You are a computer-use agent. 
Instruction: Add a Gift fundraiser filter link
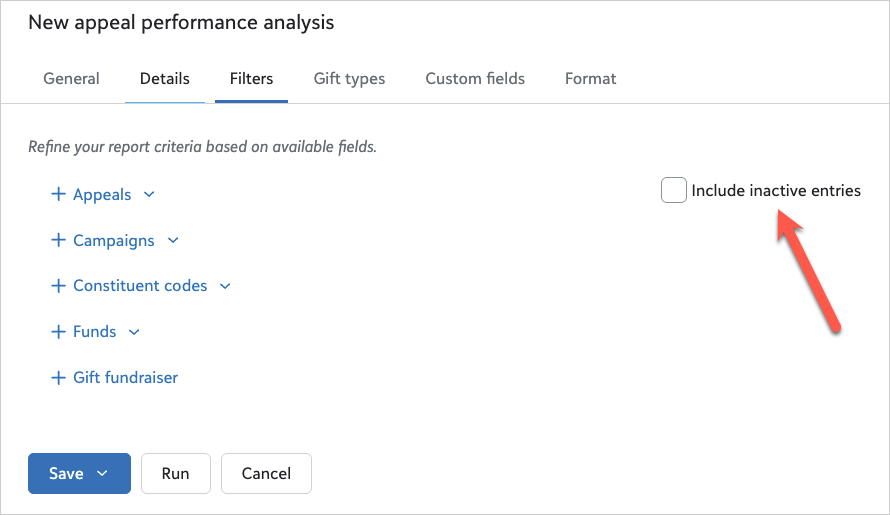pyautogui.click(x=125, y=378)
